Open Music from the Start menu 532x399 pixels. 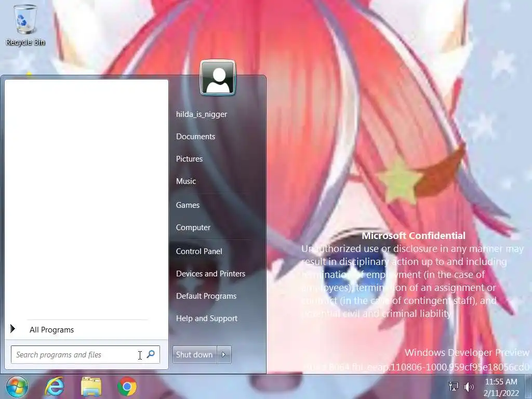click(x=185, y=181)
